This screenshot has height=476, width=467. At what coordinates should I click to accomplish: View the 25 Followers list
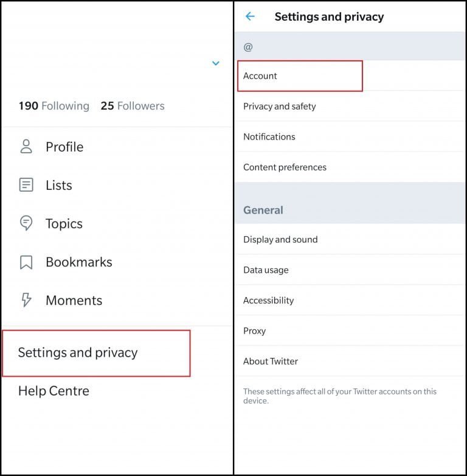pyautogui.click(x=133, y=106)
